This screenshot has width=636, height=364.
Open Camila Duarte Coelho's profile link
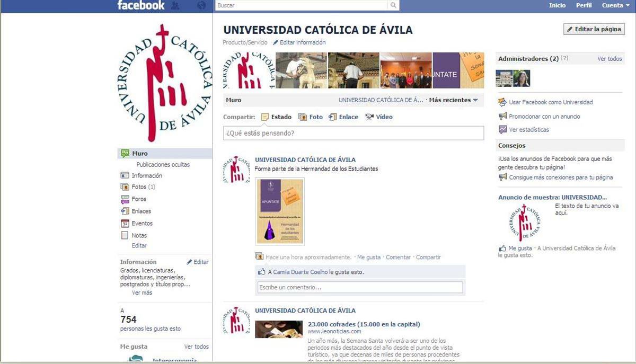[x=300, y=272]
